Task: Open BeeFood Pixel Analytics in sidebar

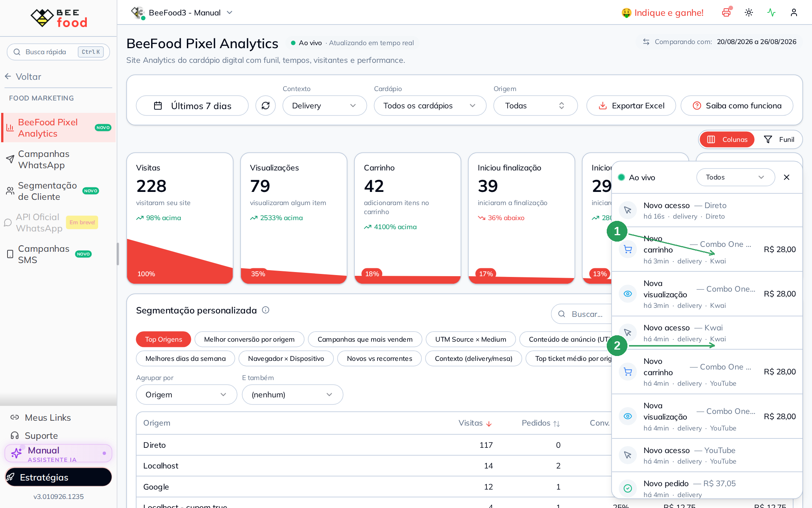Action: pyautogui.click(x=59, y=128)
